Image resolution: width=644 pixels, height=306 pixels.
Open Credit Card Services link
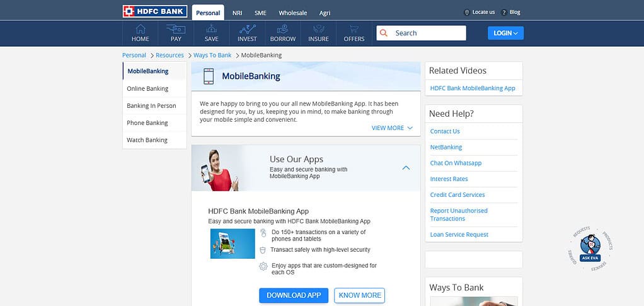[457, 194]
